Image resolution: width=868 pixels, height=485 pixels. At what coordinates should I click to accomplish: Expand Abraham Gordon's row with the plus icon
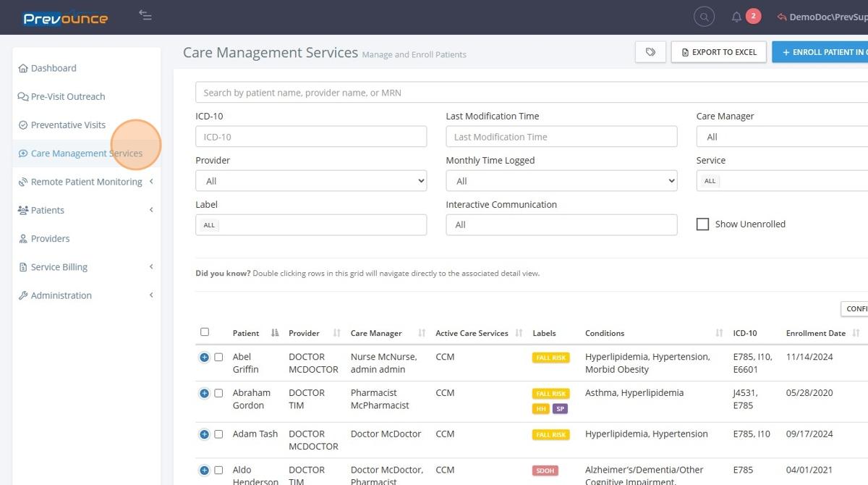(x=204, y=393)
